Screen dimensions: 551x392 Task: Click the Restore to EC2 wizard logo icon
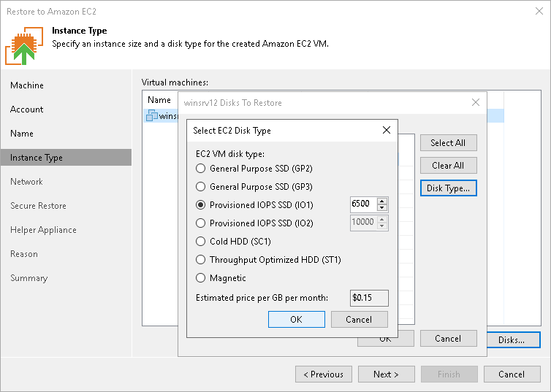click(24, 45)
